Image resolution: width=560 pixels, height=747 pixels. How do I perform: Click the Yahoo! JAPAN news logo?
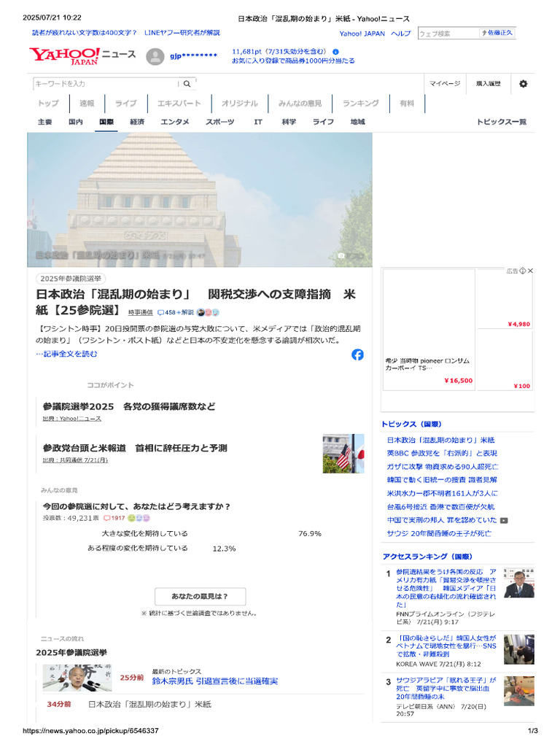82,55
